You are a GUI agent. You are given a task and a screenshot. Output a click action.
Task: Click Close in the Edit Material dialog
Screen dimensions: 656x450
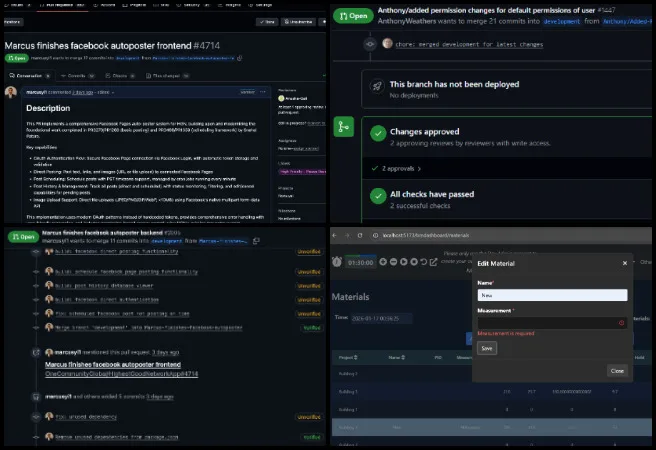coord(617,371)
